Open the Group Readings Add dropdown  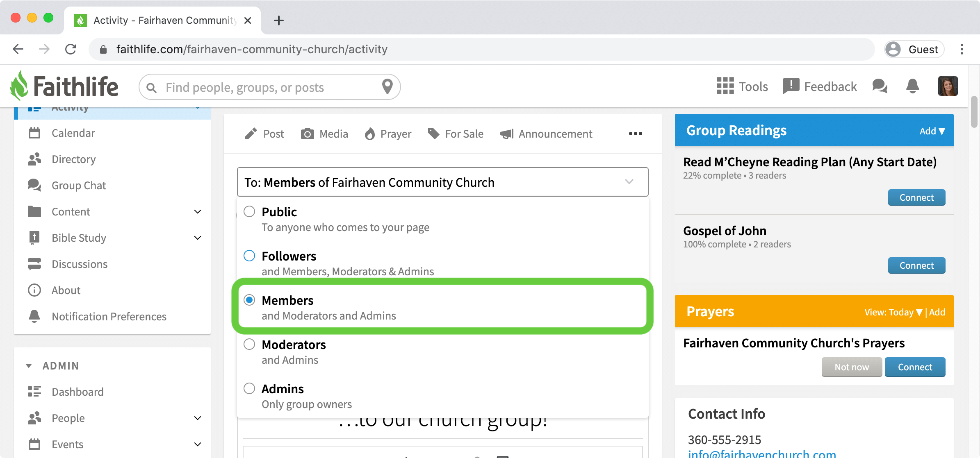pos(932,131)
